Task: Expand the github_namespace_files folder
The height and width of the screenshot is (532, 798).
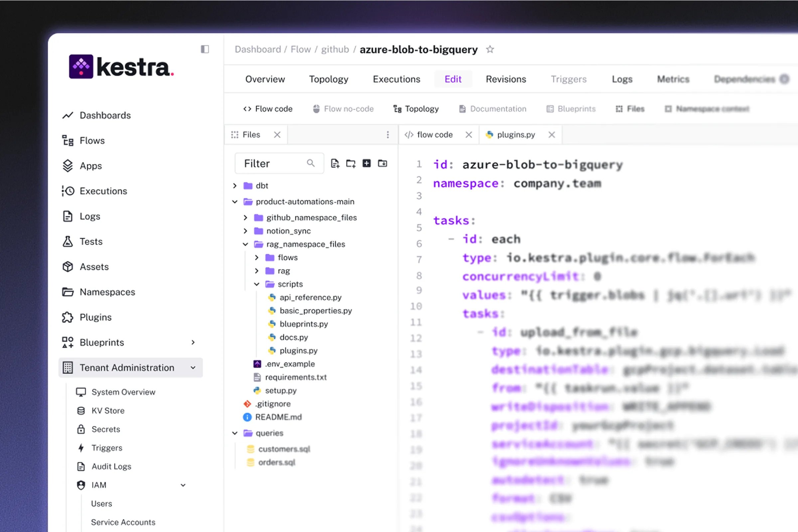Action: (246, 217)
